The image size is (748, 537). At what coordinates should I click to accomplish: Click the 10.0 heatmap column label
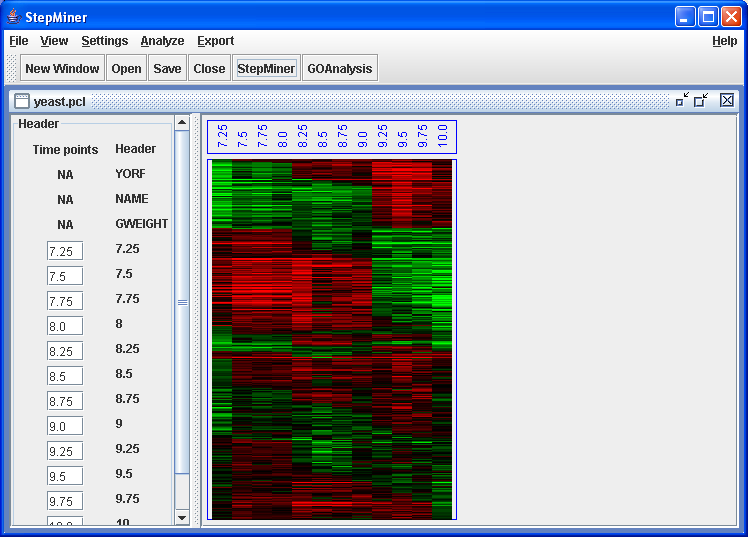[x=442, y=136]
